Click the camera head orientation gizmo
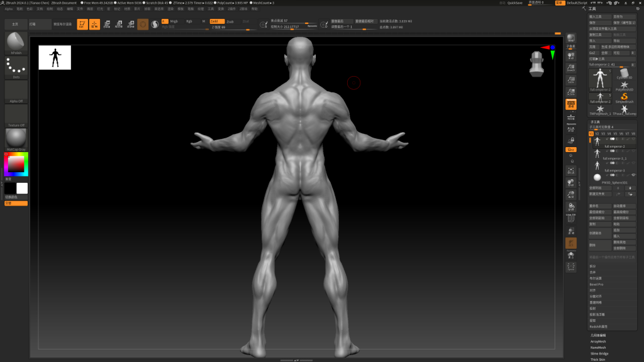This screenshot has height=362, width=644. (x=536, y=64)
